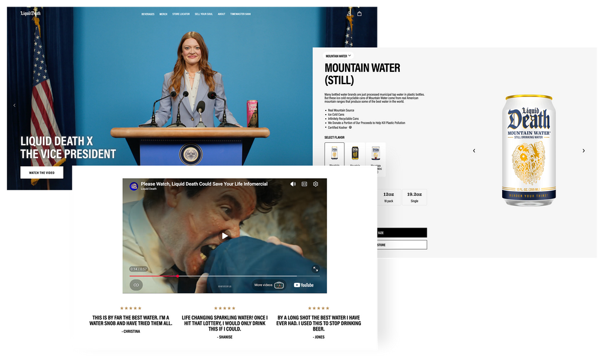Copy video link with the chain icon

coord(136,285)
